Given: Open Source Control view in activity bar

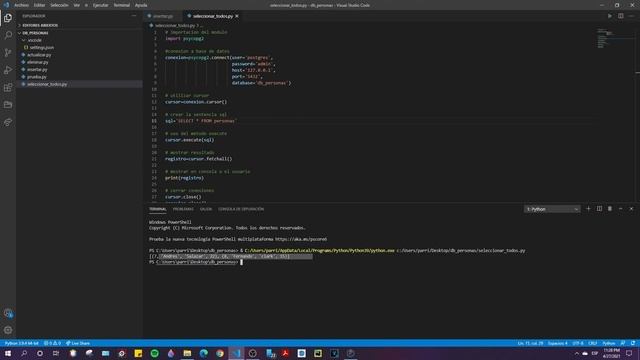Looking at the screenshot, I should [x=8, y=53].
